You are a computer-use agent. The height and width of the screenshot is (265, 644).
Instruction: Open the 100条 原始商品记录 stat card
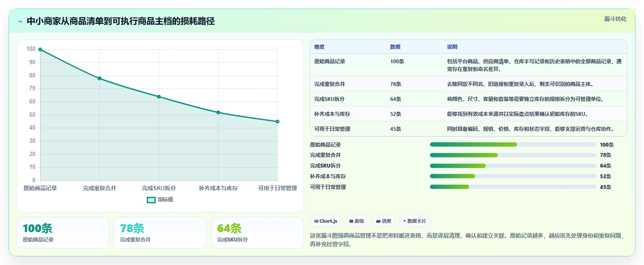[x=63, y=233]
